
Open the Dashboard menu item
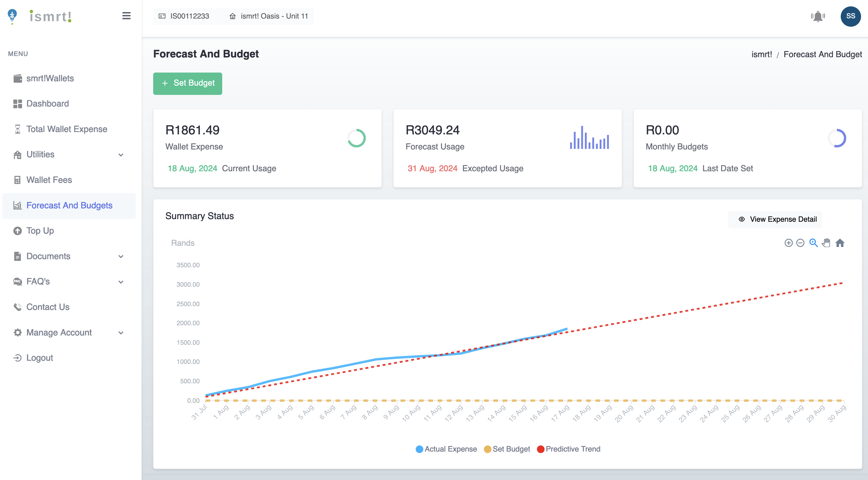(48, 104)
